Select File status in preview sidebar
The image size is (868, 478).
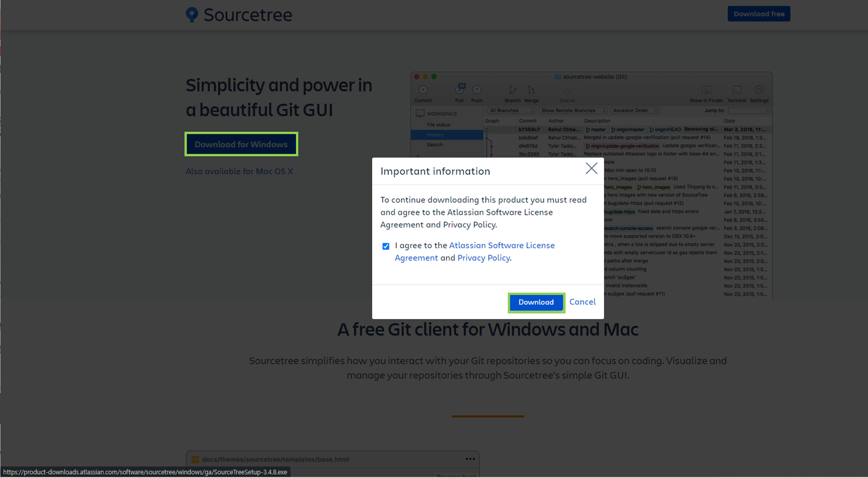coord(438,125)
